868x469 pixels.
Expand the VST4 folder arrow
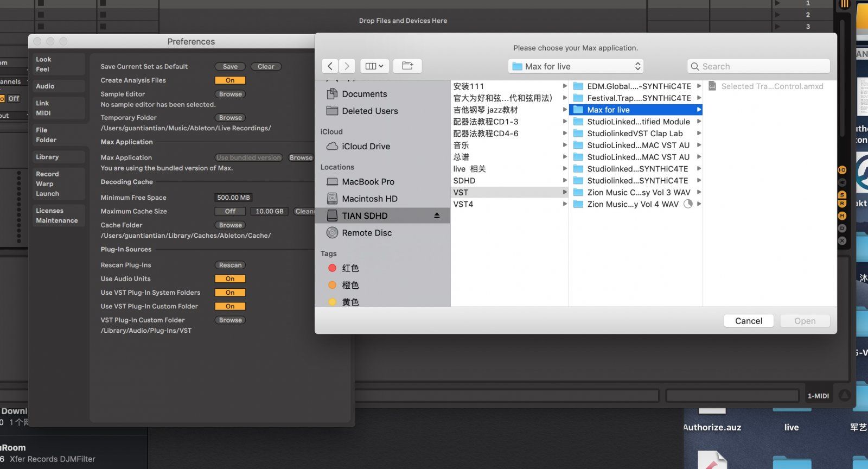click(x=565, y=204)
